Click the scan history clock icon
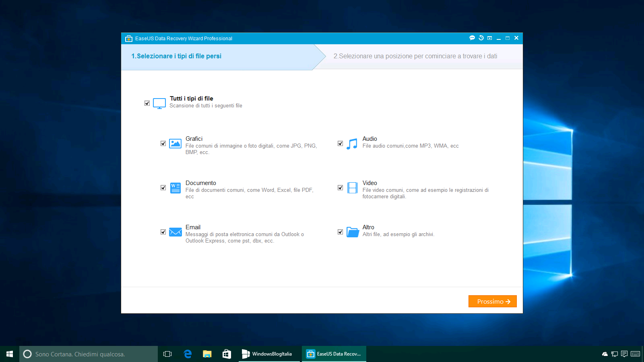644x362 pixels. tap(481, 38)
